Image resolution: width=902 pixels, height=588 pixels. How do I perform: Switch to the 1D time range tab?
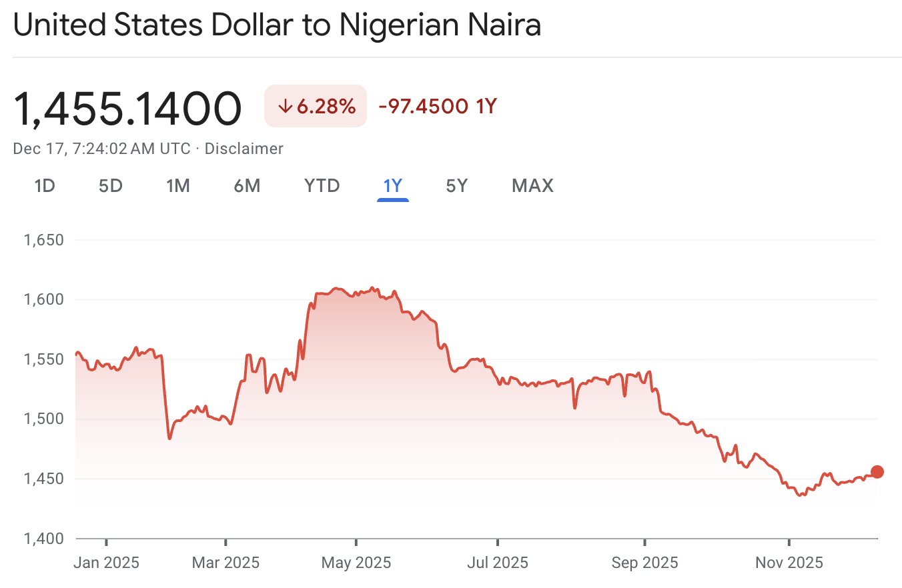pos(44,186)
